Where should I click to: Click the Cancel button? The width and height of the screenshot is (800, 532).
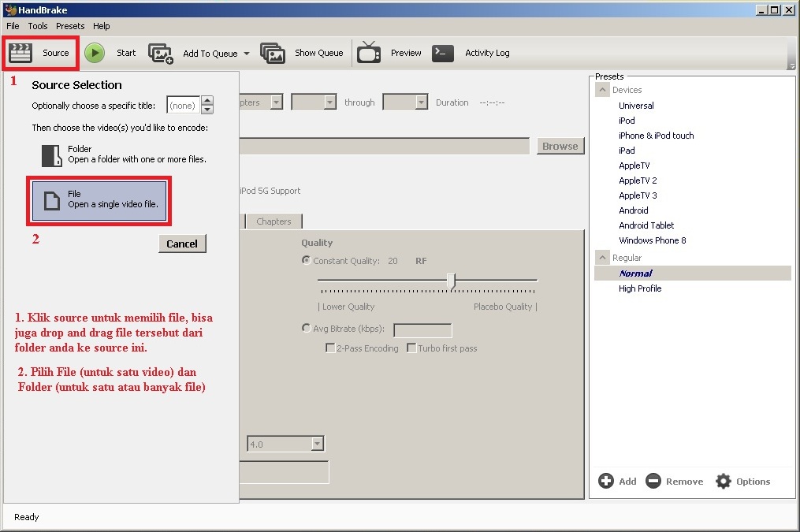tap(182, 244)
